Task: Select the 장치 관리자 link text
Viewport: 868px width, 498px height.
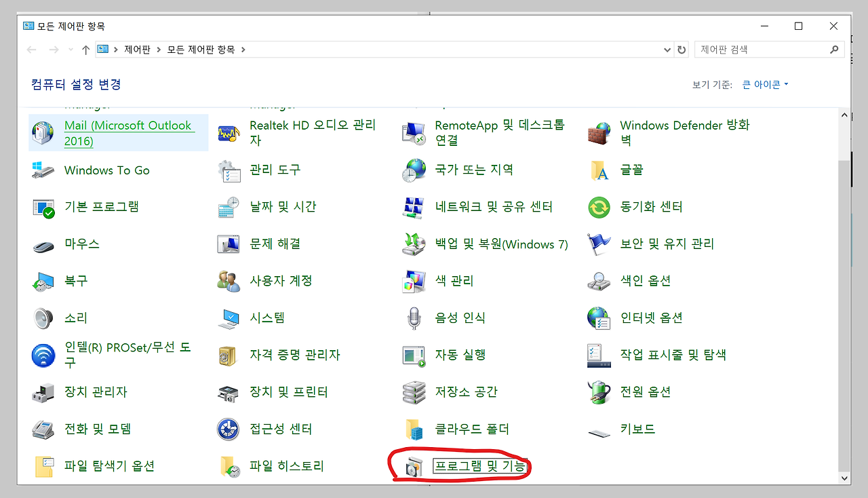Action: (x=96, y=391)
